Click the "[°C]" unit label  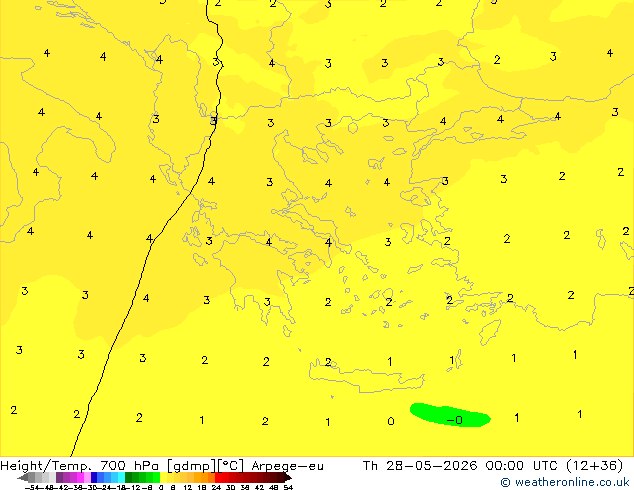(x=231, y=466)
